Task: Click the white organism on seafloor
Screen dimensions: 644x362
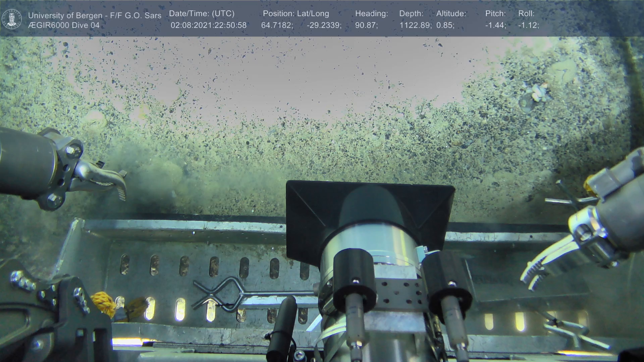Action: click(538, 93)
